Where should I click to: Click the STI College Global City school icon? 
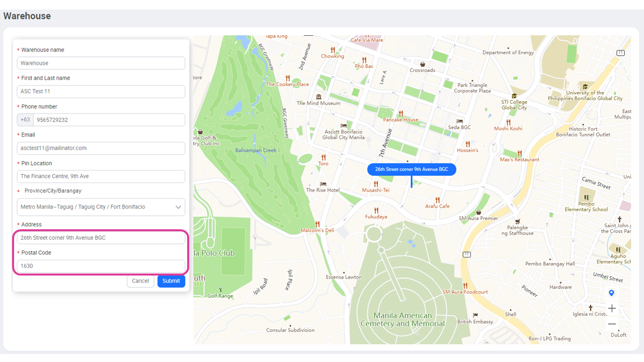click(514, 96)
